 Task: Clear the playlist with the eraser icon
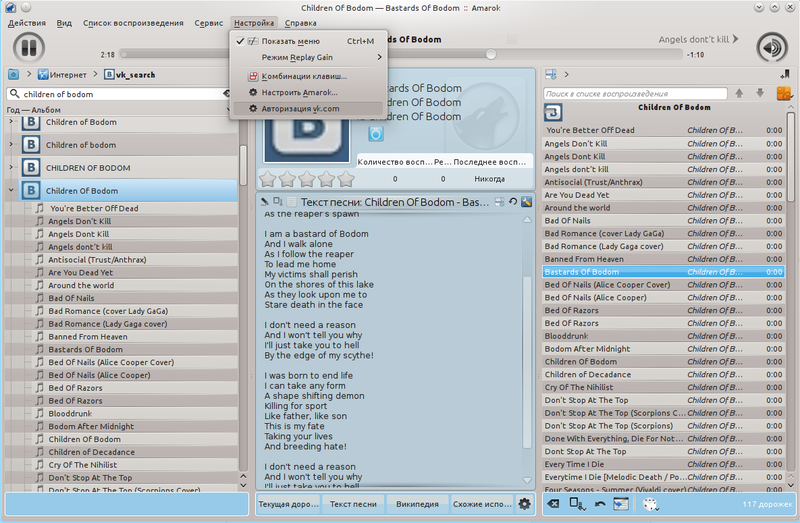[553, 504]
